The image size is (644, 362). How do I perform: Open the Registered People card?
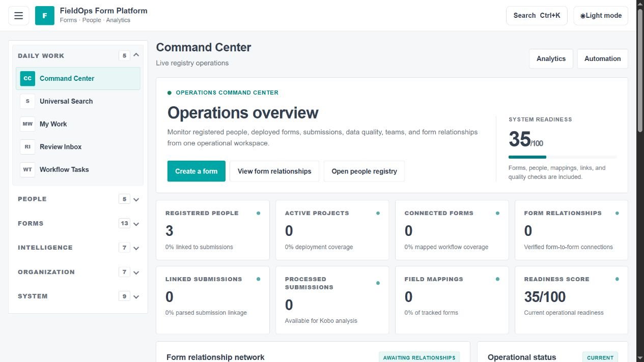coord(213,230)
